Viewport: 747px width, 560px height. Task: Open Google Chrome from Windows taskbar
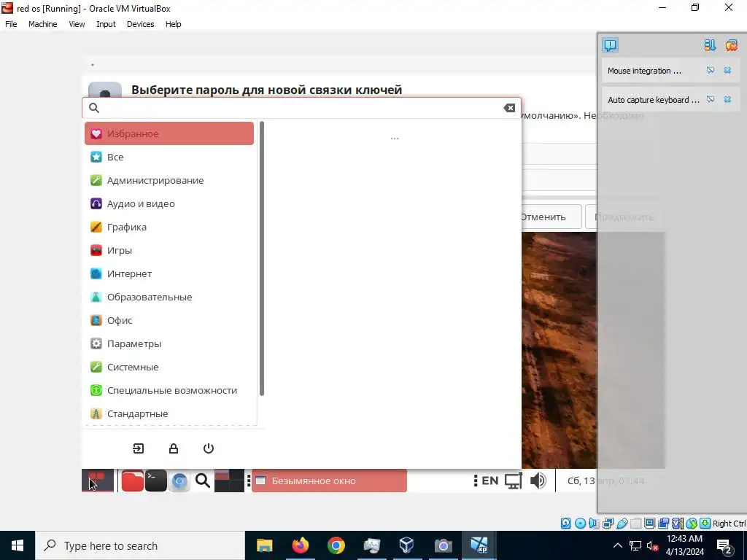pos(336,545)
